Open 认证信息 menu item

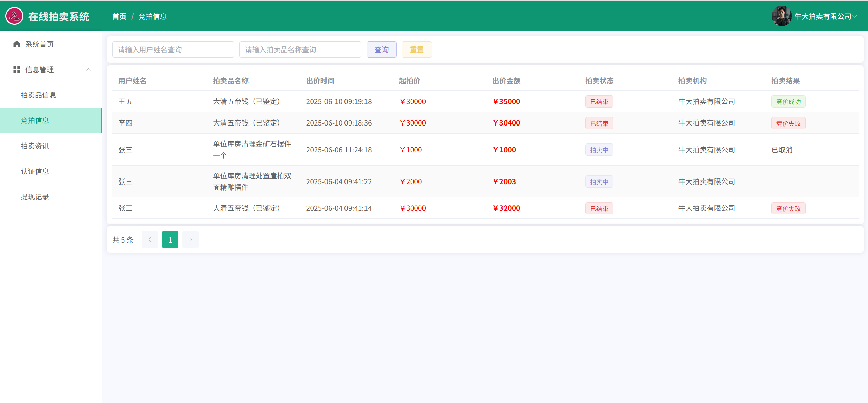point(35,171)
